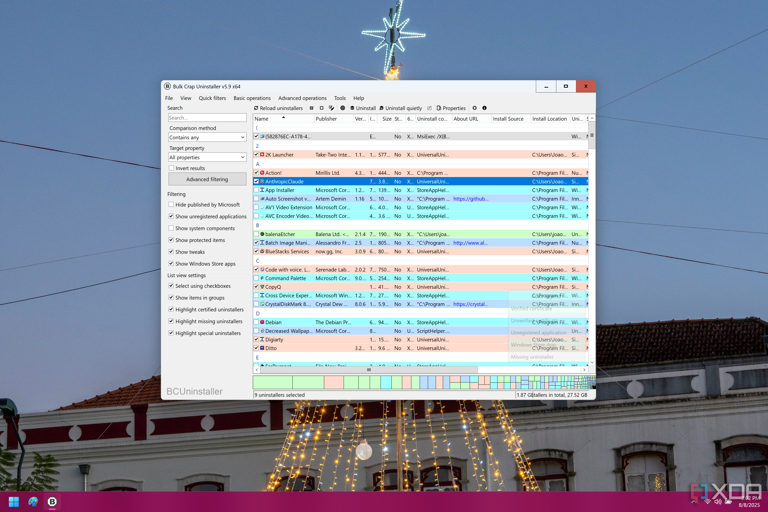Open the Advanced operations menu
768x512 pixels.
point(302,98)
